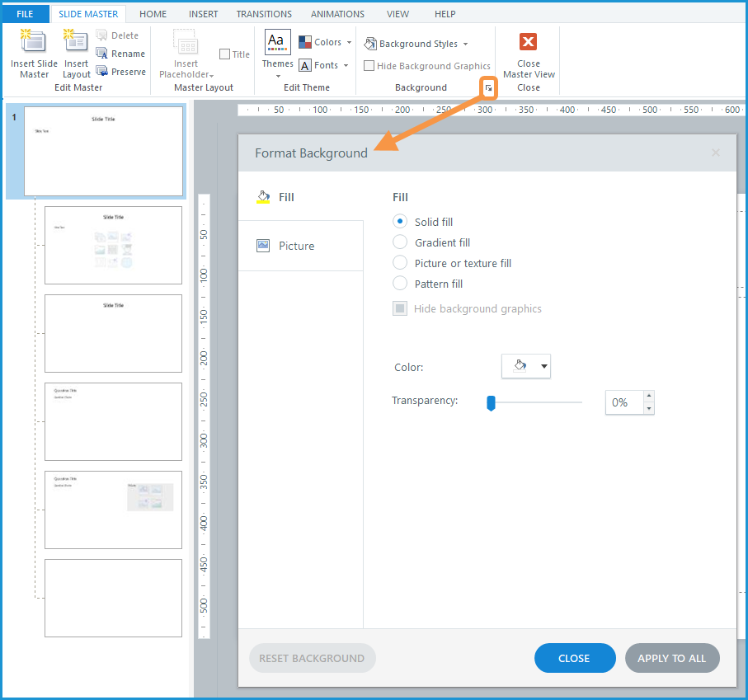Click the Close Master View icon
The width and height of the screenshot is (748, 700).
pos(529,43)
